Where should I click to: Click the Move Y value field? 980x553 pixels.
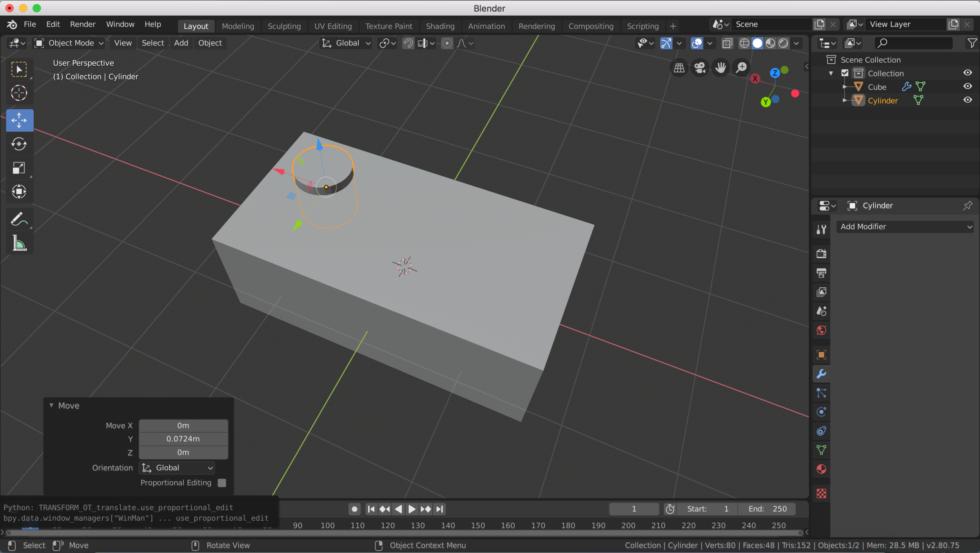pyautogui.click(x=183, y=439)
